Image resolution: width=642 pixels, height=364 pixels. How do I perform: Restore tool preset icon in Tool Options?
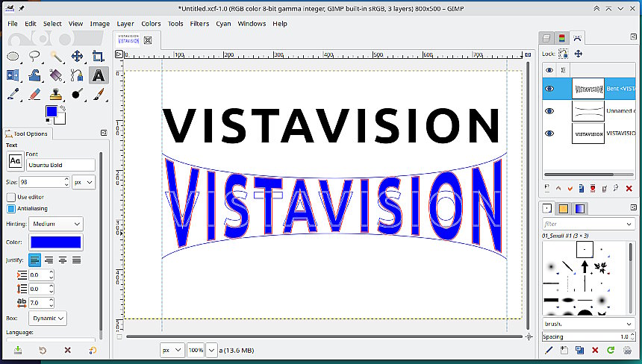click(43, 350)
